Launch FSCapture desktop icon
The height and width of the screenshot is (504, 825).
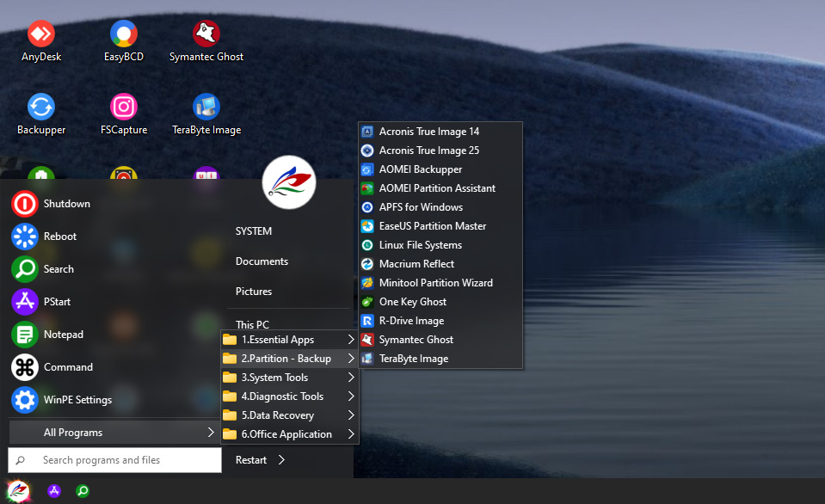pos(124,108)
